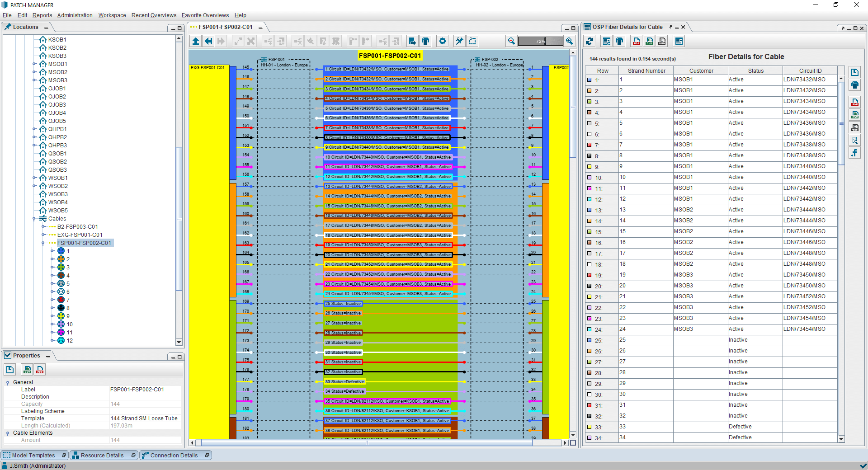Click the back arrow in diagram toolbar
This screenshot has width=868, height=470.
tap(208, 41)
